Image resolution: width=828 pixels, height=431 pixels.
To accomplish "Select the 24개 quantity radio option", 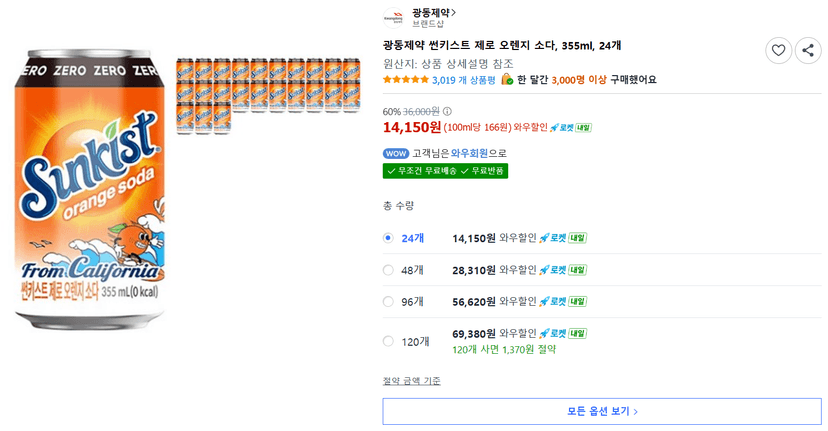I will click(388, 238).
